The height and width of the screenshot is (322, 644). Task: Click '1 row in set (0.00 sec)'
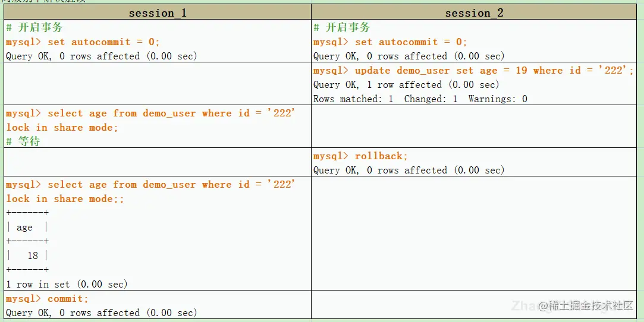[67, 284]
